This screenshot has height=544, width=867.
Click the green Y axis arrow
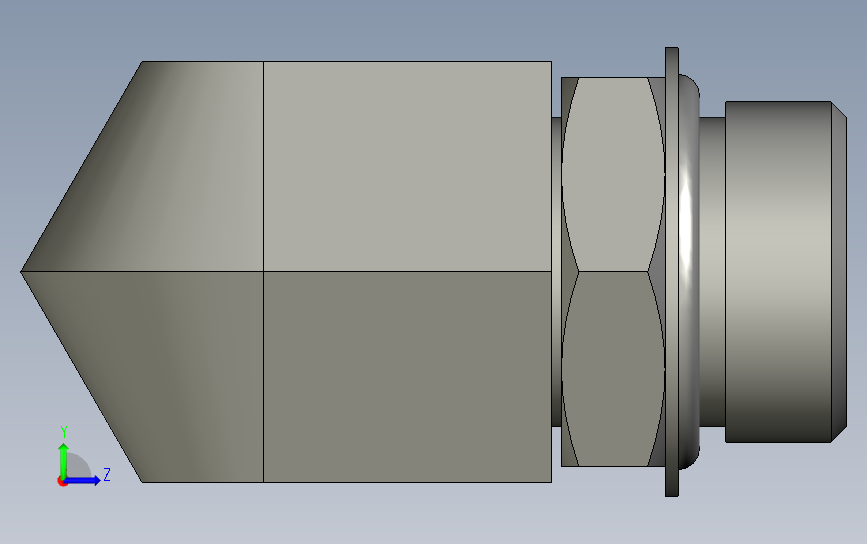(64, 460)
